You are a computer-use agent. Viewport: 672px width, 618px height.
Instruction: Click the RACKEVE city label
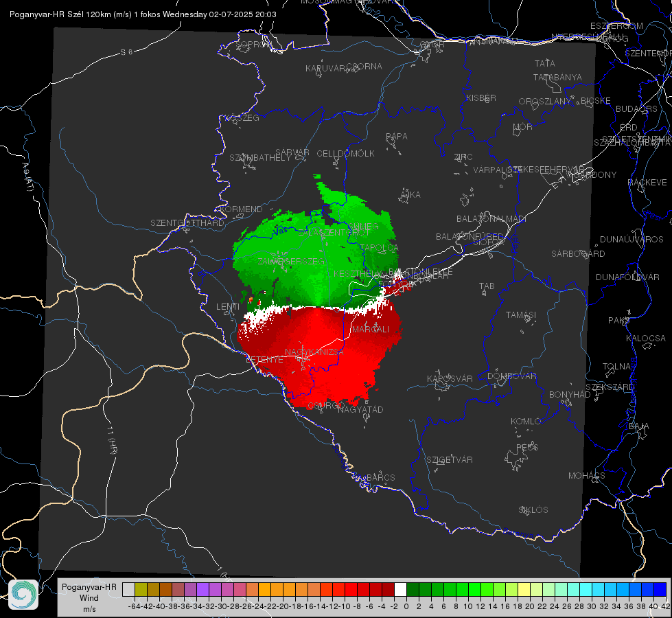tap(647, 183)
